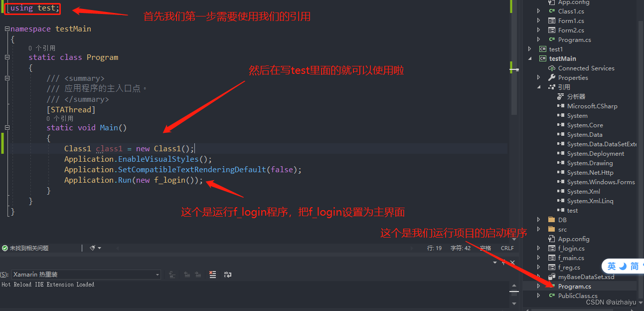Viewport: 644px width, 311px height.
Task: Select the test reference under 引用
Action: click(x=572, y=210)
